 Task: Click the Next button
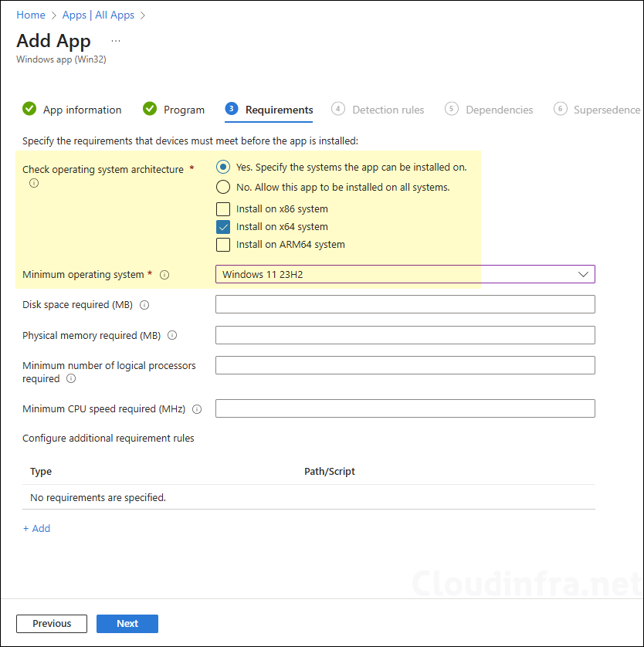(127, 623)
